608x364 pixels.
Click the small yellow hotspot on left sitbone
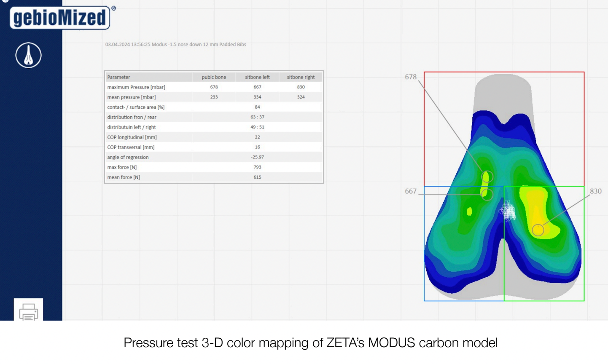(x=469, y=211)
